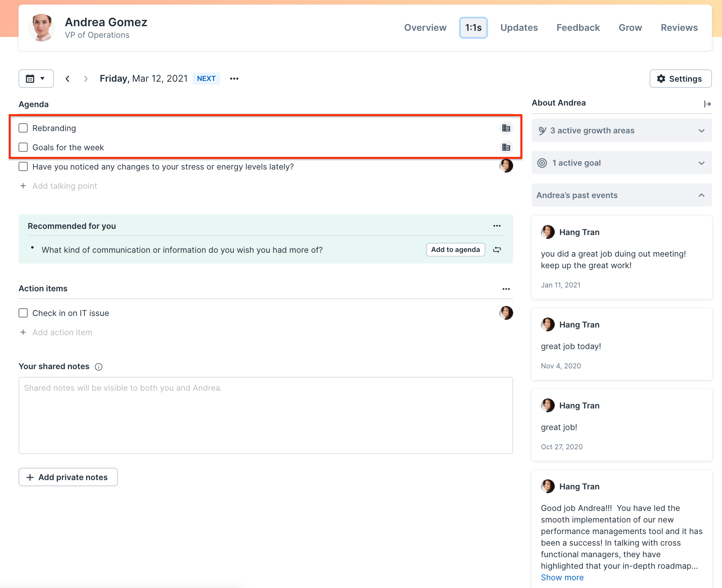This screenshot has width=722, height=588.
Task: Check the Goals for the week item
Action: (x=23, y=147)
